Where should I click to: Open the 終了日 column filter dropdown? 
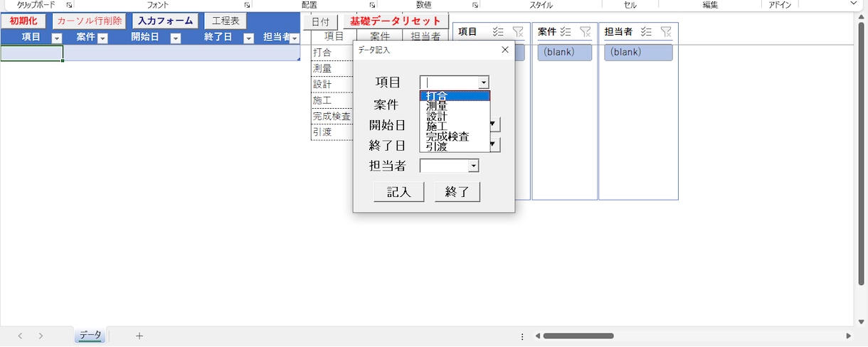[248, 38]
